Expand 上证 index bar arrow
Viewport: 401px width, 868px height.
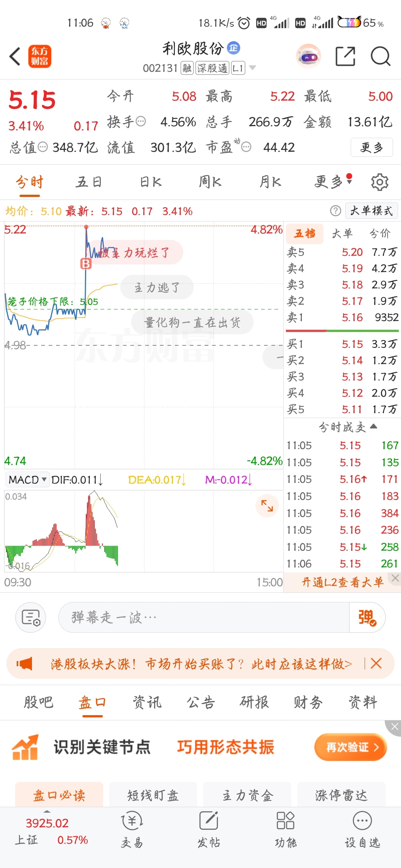(47, 812)
